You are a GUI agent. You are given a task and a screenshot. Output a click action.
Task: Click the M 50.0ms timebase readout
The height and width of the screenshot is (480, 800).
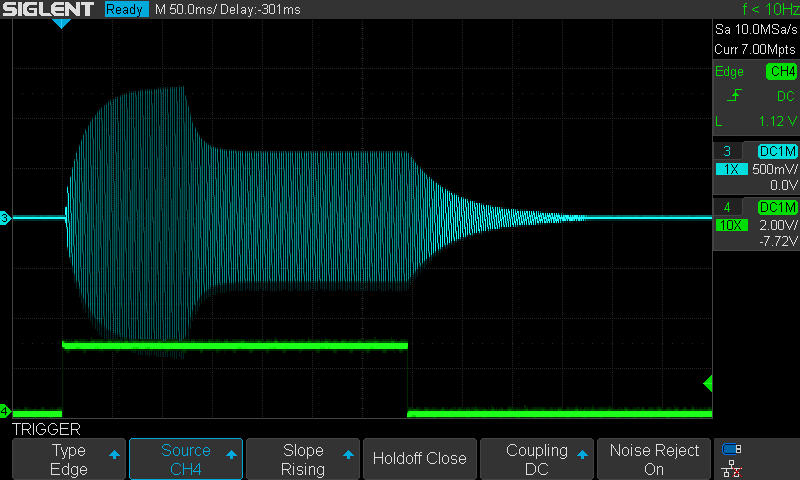(x=194, y=9)
